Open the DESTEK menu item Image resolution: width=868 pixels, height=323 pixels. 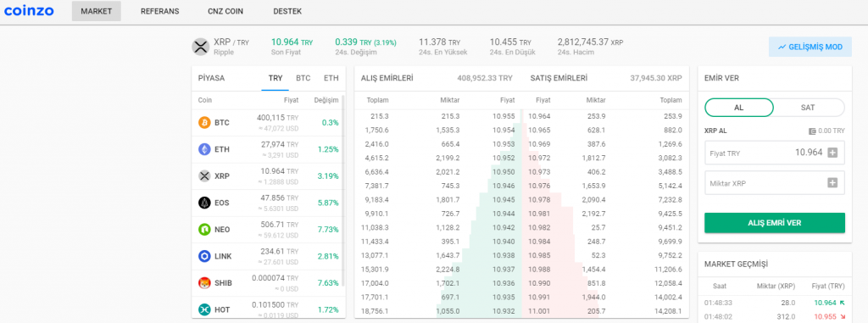[288, 11]
